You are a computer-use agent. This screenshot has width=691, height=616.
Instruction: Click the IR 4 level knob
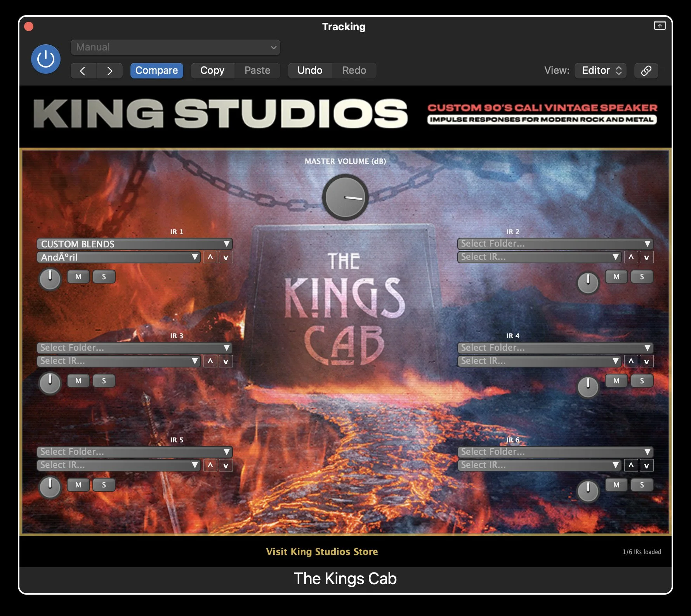pyautogui.click(x=588, y=387)
